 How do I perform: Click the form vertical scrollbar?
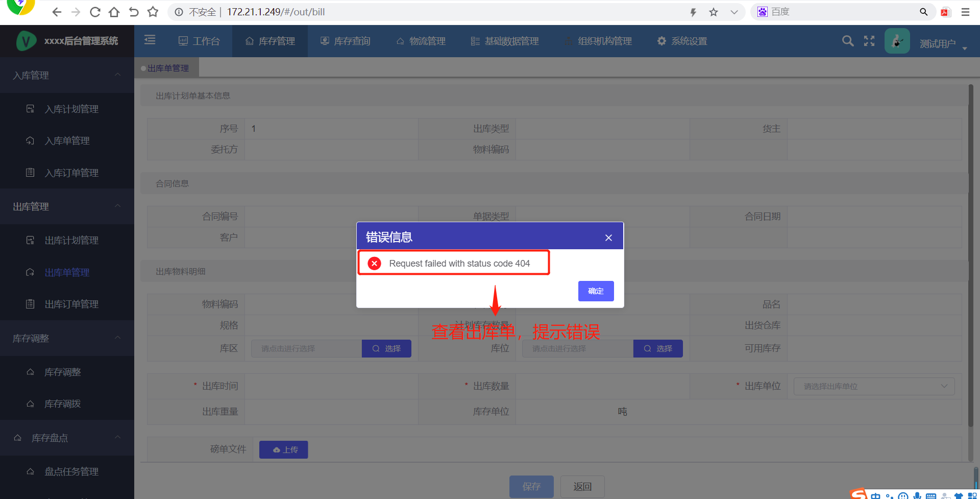971,255
